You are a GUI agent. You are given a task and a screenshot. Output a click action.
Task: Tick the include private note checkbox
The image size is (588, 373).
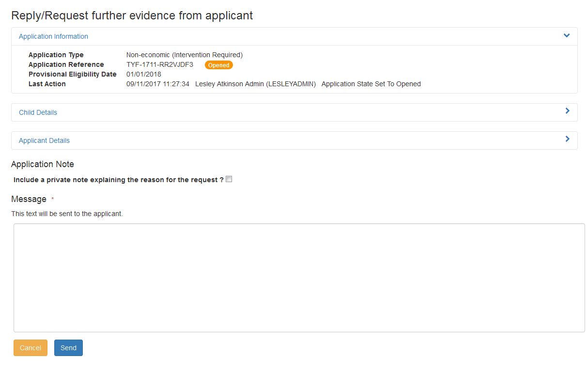229,179
